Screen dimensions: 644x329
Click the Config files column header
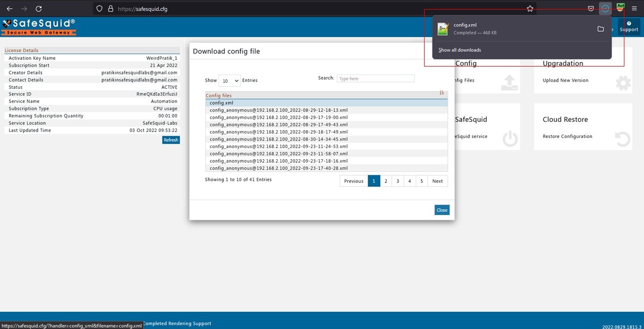pyautogui.click(x=326, y=95)
